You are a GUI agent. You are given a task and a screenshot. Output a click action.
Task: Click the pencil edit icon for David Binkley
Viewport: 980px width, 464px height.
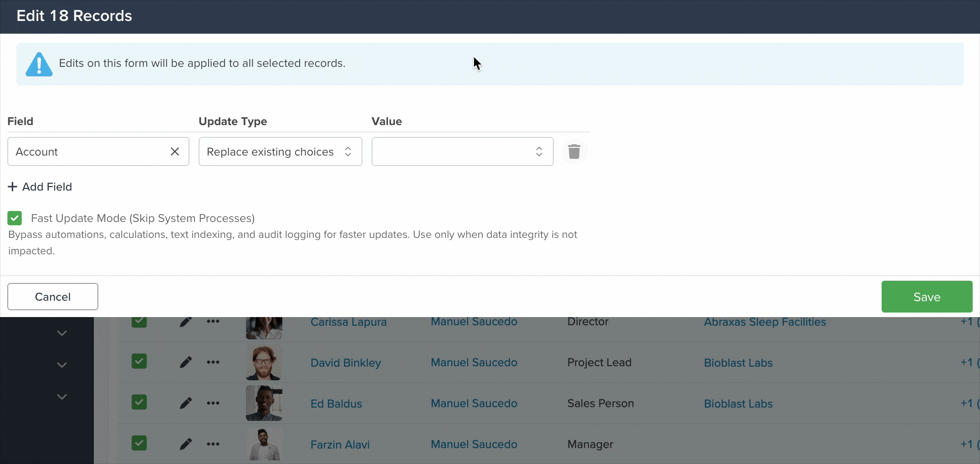pyautogui.click(x=185, y=363)
